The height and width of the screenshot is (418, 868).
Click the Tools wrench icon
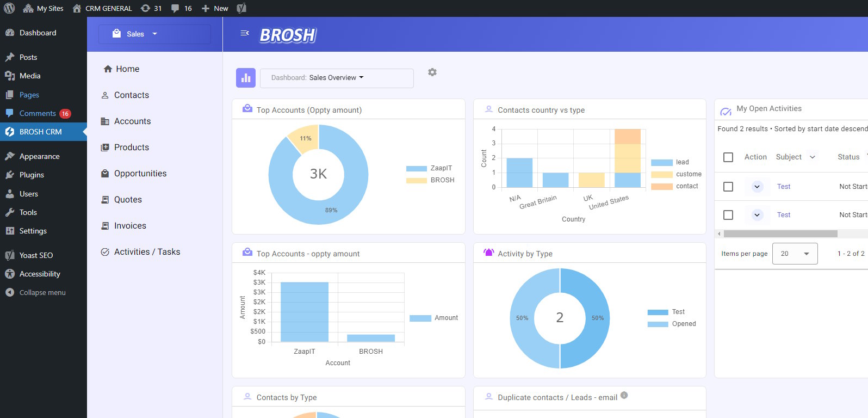(10, 212)
